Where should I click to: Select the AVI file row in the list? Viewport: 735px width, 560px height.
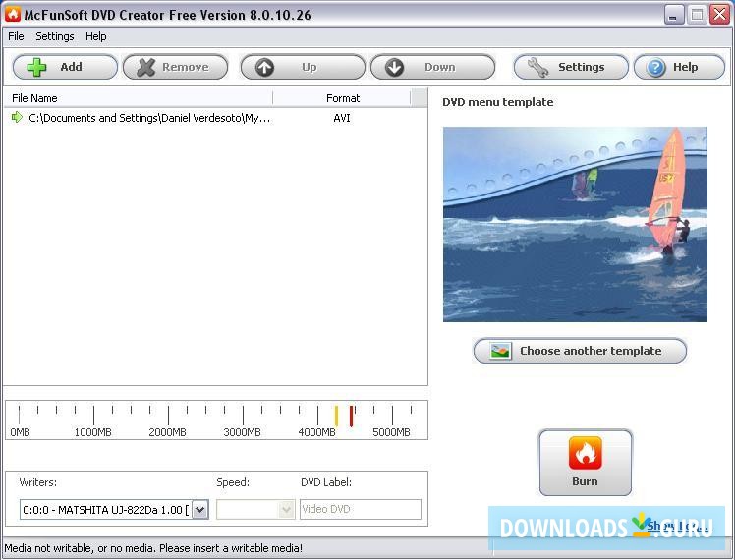[215, 118]
